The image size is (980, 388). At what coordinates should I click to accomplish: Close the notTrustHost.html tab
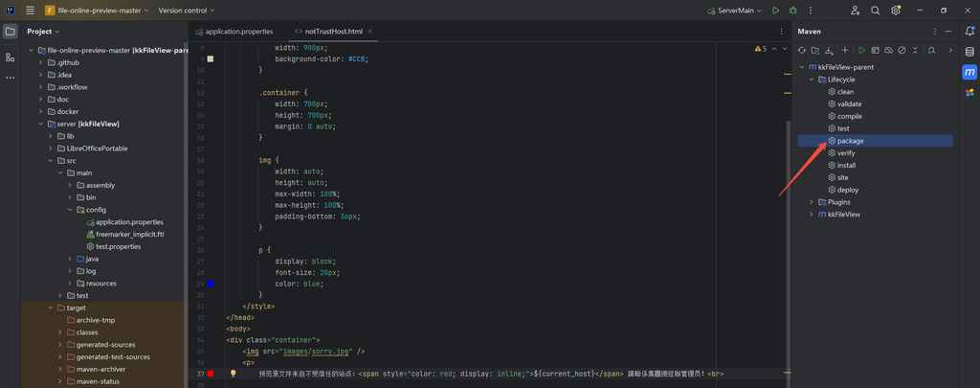pos(370,32)
